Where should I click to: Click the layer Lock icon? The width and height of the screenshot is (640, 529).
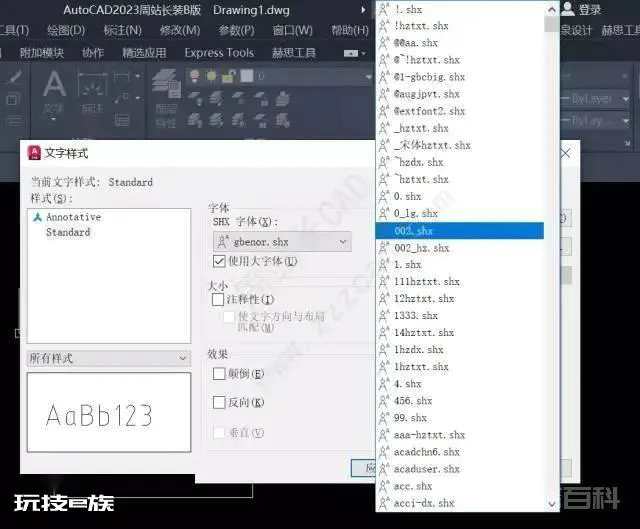coord(260,98)
